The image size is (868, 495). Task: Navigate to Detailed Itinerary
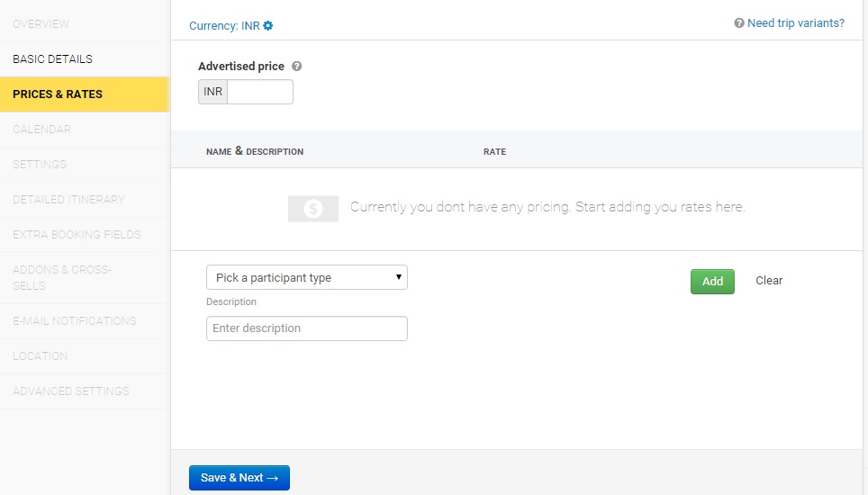pos(68,200)
